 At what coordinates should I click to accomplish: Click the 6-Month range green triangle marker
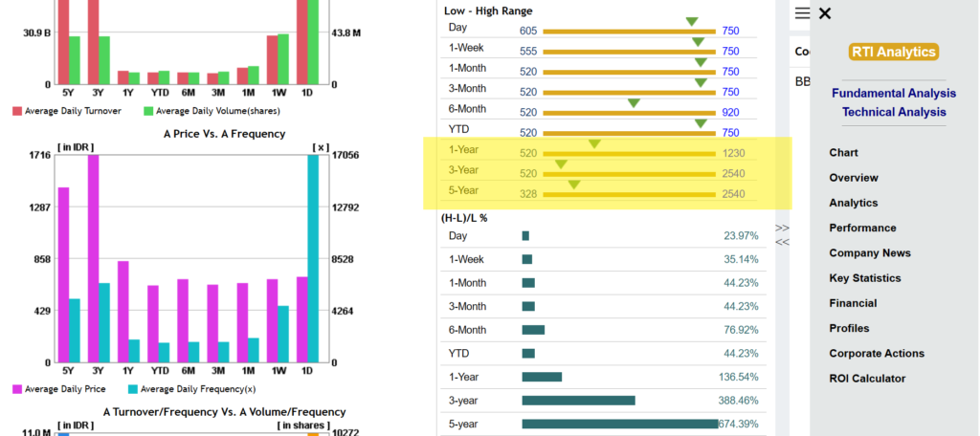634,103
